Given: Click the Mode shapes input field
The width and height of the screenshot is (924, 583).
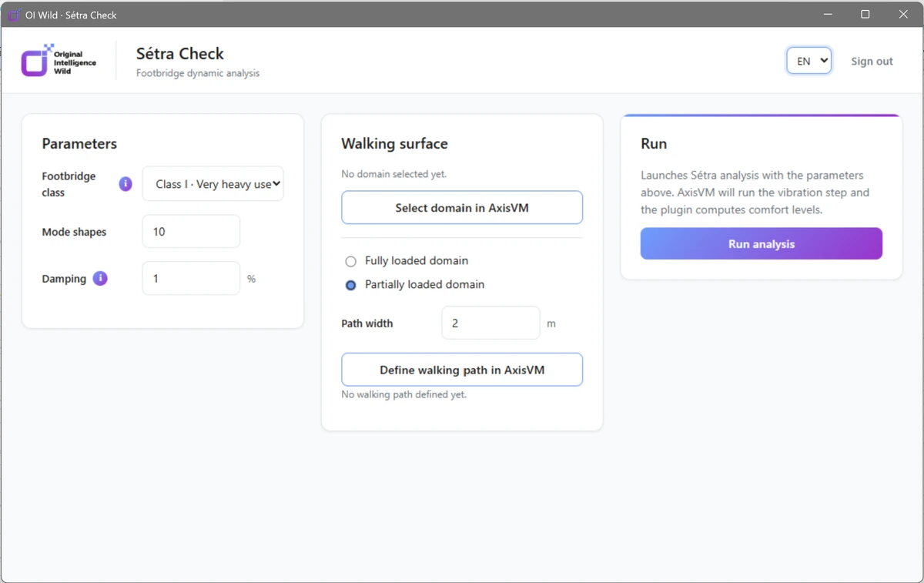Looking at the screenshot, I should pos(191,231).
